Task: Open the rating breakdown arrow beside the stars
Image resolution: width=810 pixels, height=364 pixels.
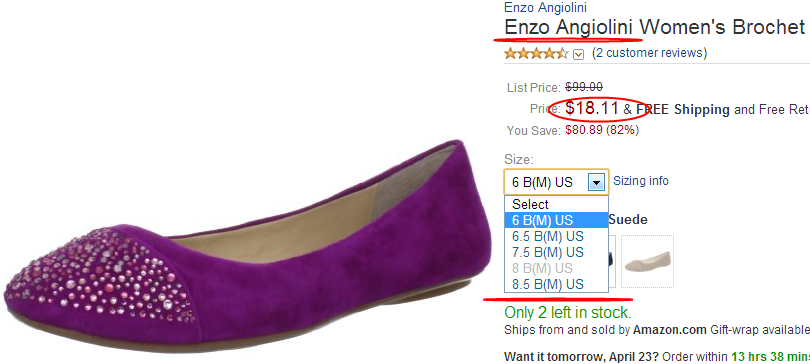Action: point(579,54)
